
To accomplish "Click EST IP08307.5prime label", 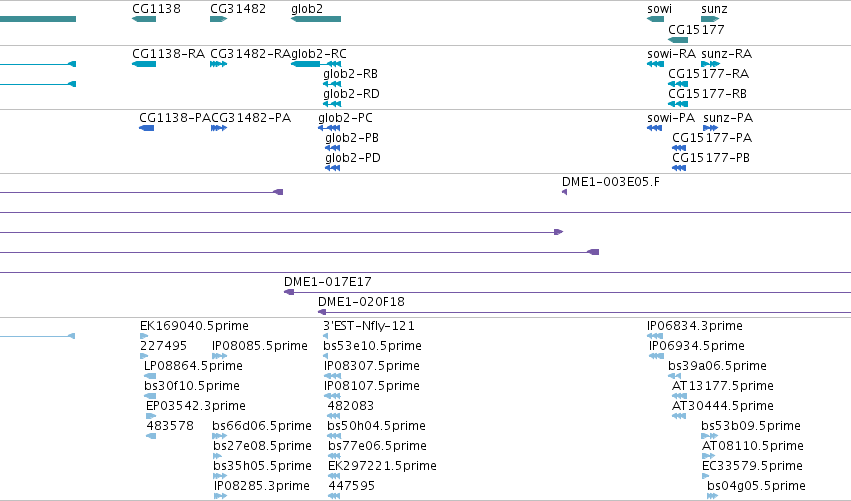I will [x=372, y=366].
